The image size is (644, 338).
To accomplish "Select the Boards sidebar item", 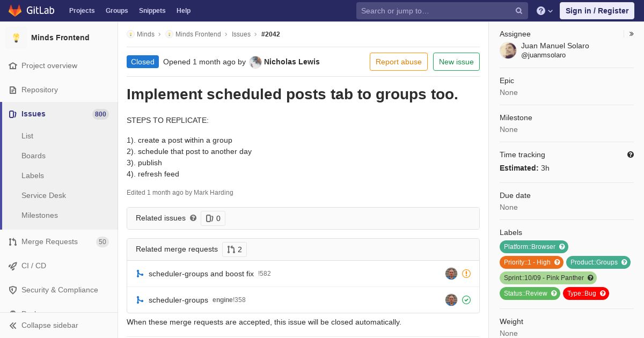I will coord(33,156).
